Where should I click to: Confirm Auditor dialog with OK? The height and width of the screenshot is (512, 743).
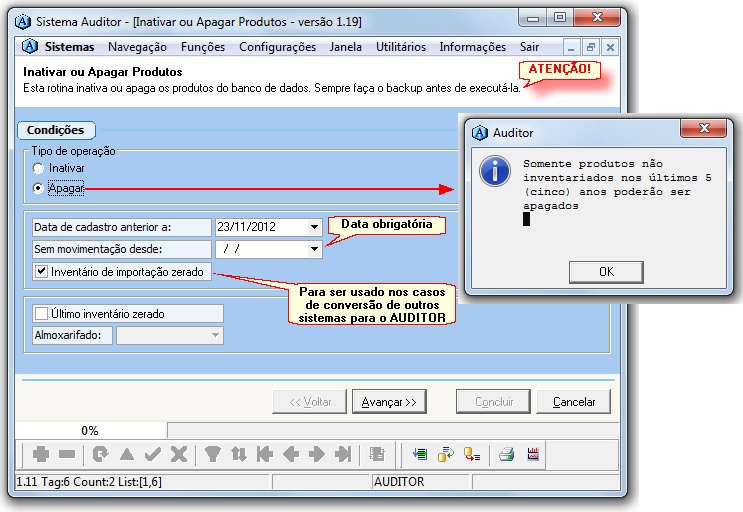[606, 272]
